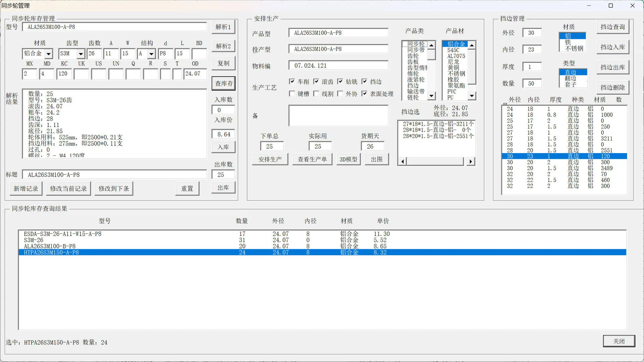This screenshot has height=362, width=644.
Task: Click 挡边 数量 field showing 50
Action: coord(532,83)
